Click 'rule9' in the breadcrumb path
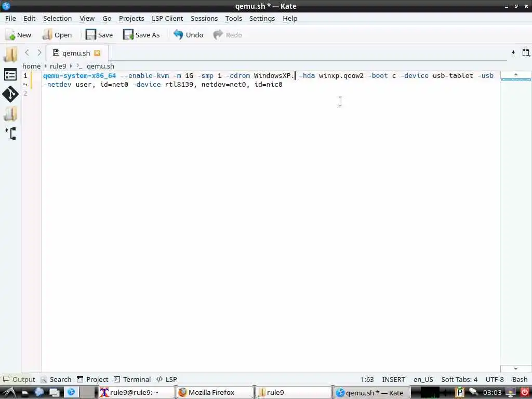 [x=58, y=66]
